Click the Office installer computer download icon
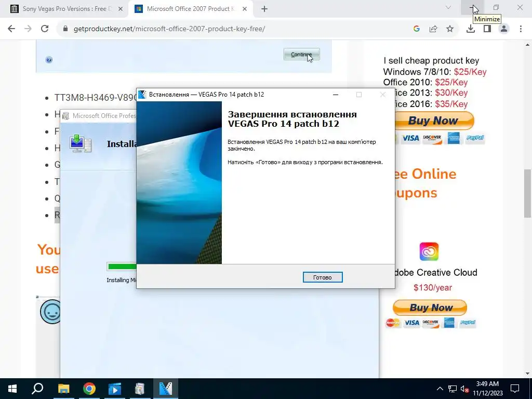Image resolution: width=532 pixels, height=399 pixels. tap(81, 143)
